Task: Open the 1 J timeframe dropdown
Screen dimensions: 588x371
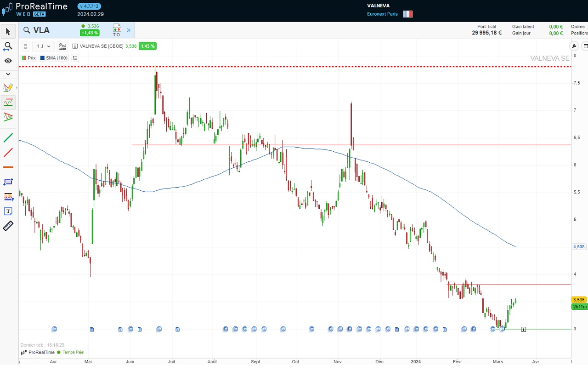Action: 44,46
